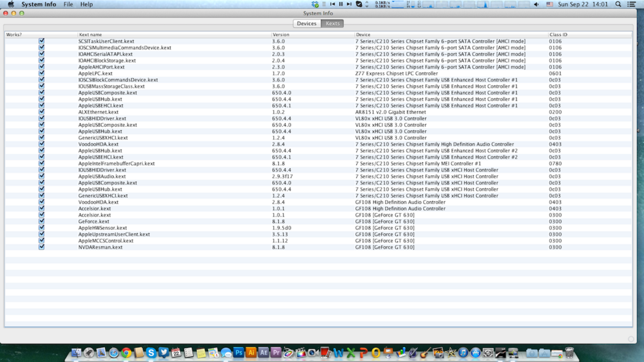Launch Skype from the dock
644x362 pixels.
[x=151, y=352]
